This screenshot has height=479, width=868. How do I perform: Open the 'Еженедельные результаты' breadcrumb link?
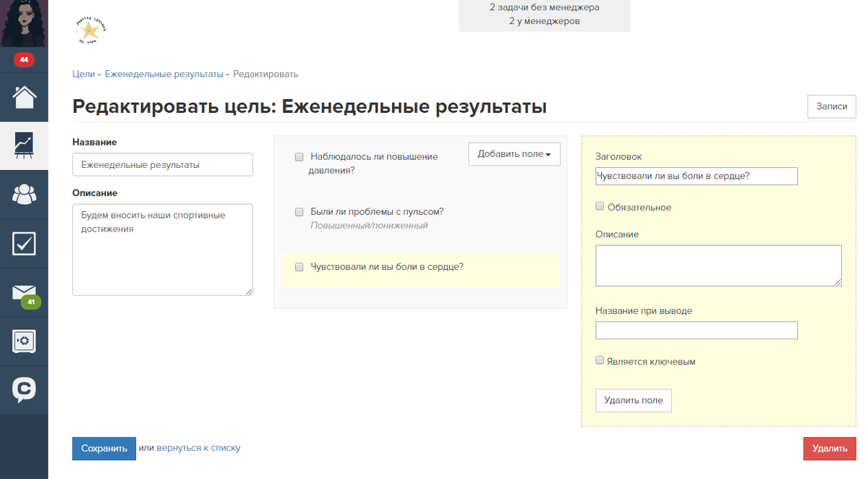163,74
